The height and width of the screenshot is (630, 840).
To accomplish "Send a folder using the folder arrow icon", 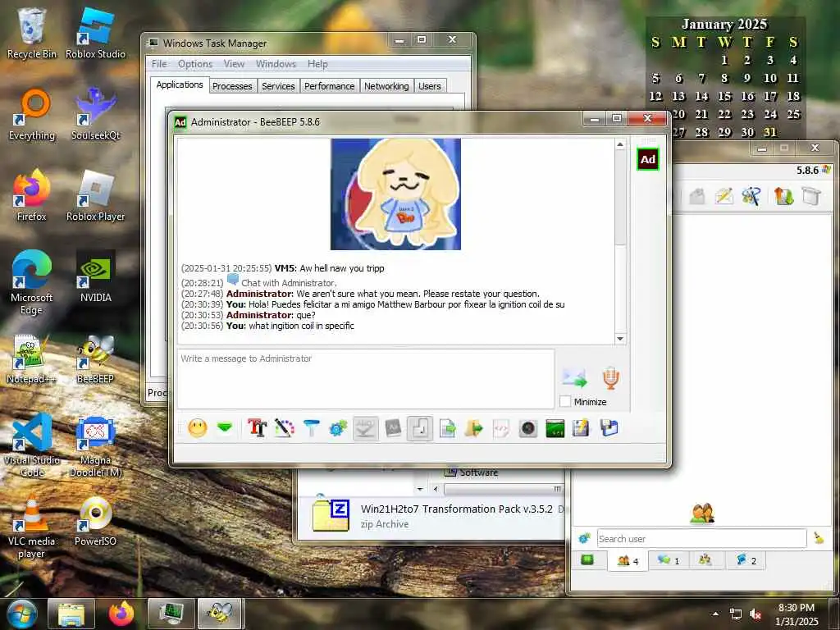I will pos(474,428).
